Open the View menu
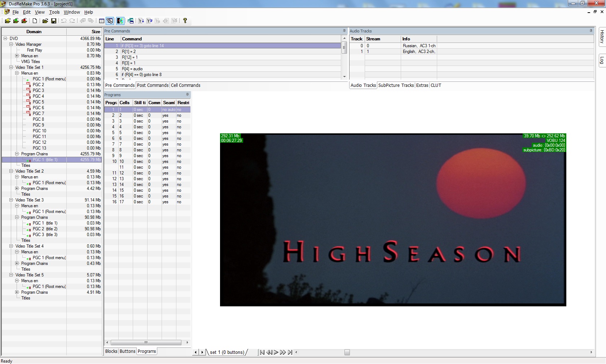The width and height of the screenshot is (606, 364). (40, 12)
